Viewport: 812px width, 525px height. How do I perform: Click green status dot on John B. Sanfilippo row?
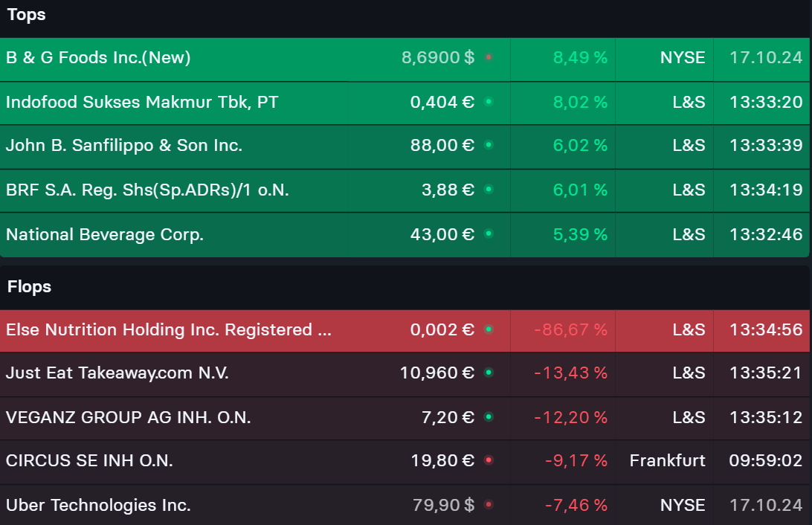[x=489, y=145]
